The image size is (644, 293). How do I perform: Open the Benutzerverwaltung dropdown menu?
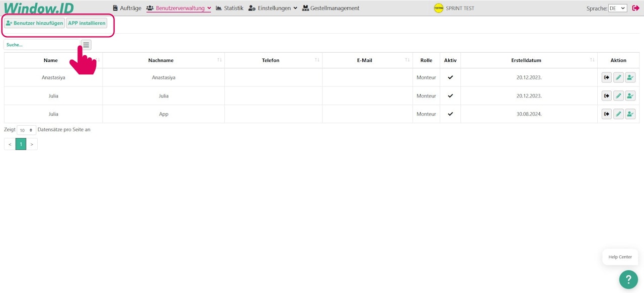click(x=179, y=8)
